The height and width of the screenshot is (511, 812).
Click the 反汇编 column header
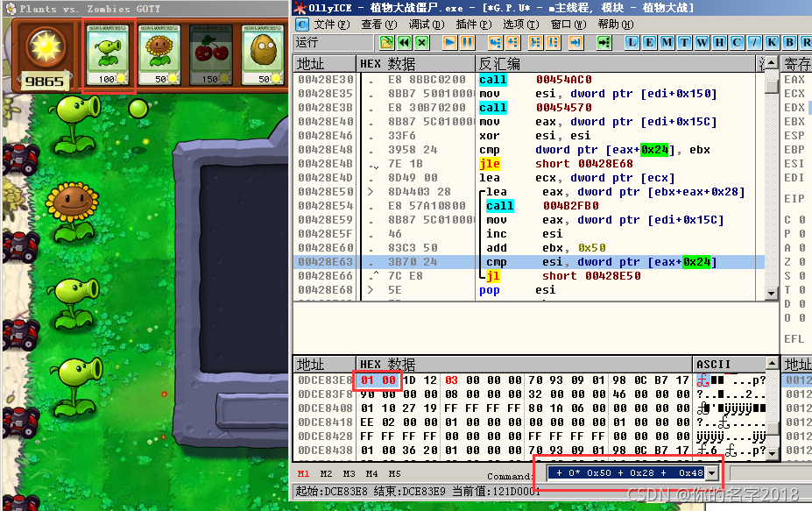coord(615,64)
